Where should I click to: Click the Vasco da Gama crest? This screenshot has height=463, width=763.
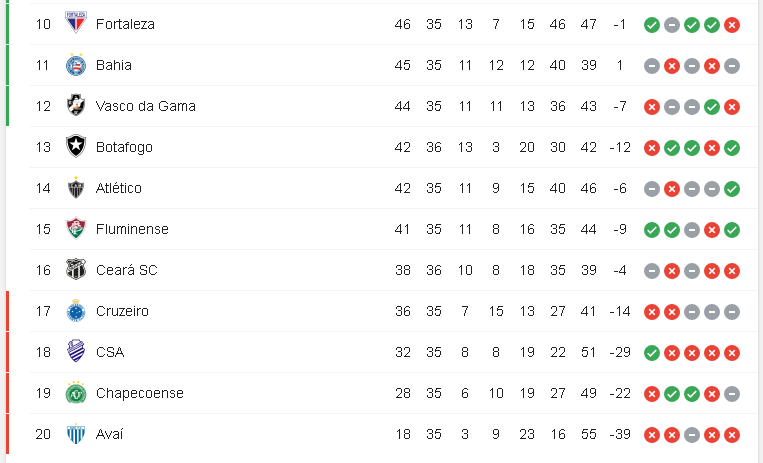(x=76, y=106)
